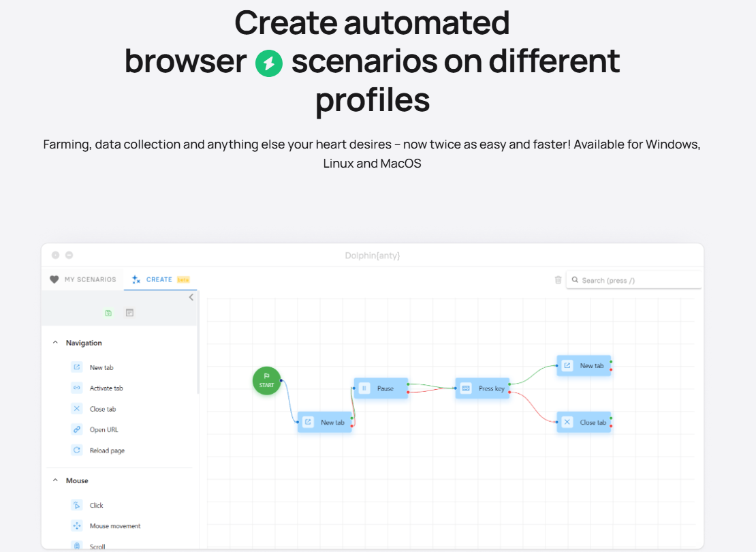Click the gray template icon beside save

pos(129,313)
